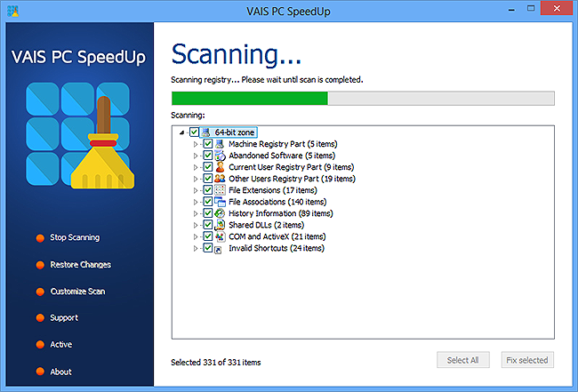578x392 pixels.
Task: Open the About sidebar item
Action: pos(60,372)
